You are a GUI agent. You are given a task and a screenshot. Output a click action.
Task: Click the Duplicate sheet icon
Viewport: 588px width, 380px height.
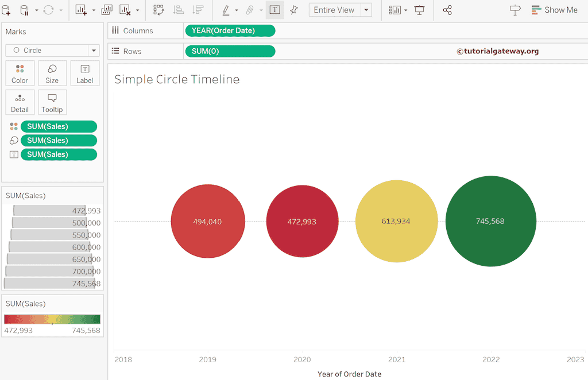[x=107, y=10]
